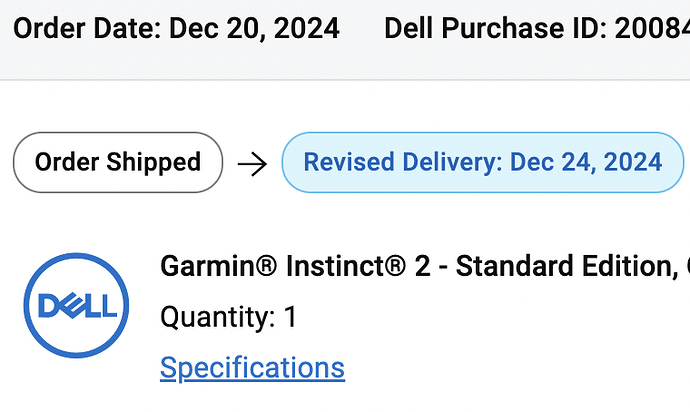Click the DELL lettering inside the logo
This screenshot has width=690, height=412.
[x=77, y=306]
